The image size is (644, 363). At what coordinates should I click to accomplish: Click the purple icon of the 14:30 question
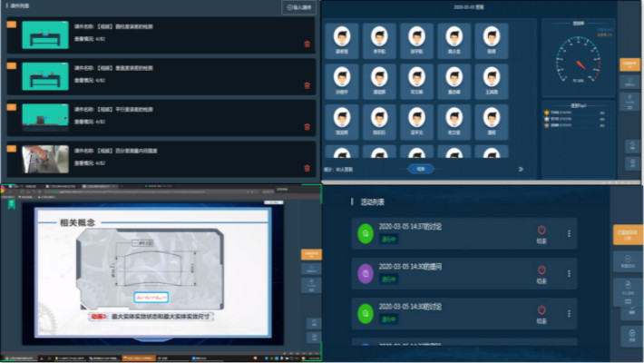click(x=364, y=273)
